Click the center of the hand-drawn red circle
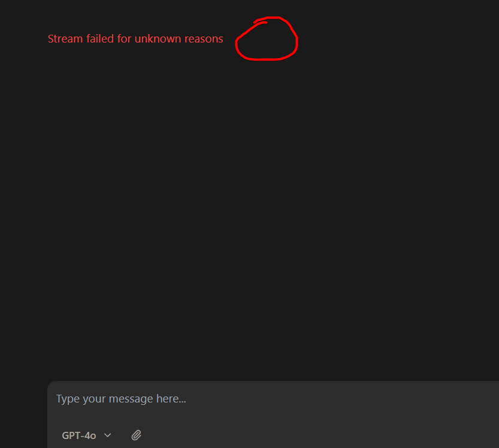The height and width of the screenshot is (448, 499). [x=267, y=39]
